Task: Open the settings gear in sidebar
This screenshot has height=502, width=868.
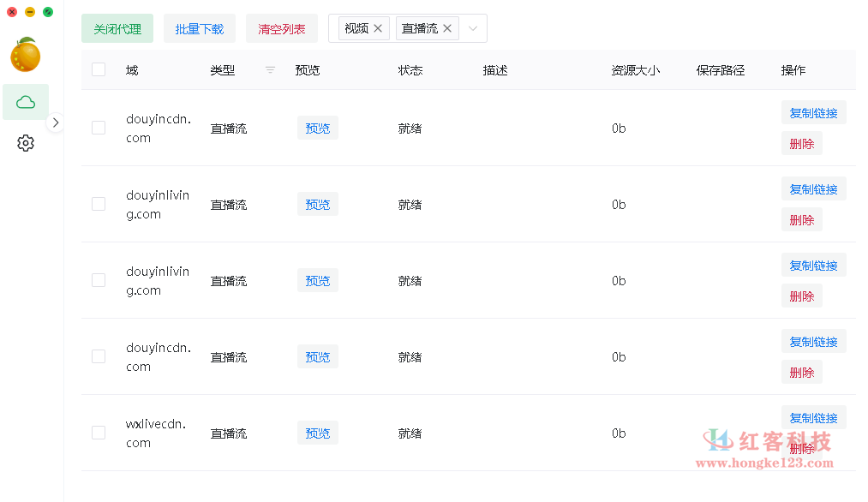Action: point(26,143)
